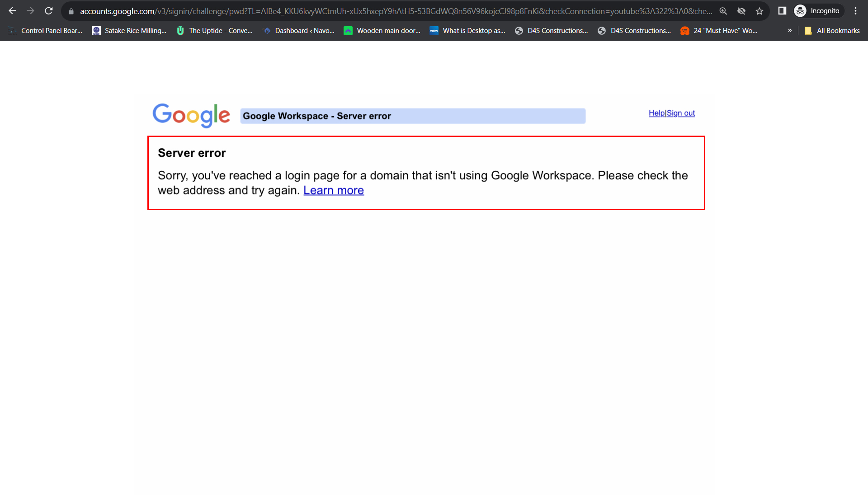
Task: Click the zoom magnifier icon in address bar
Action: tap(723, 11)
